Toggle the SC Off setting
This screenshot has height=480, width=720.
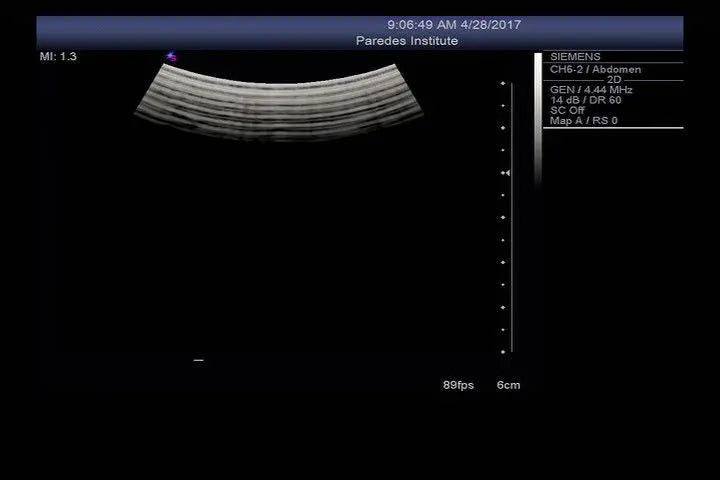567,110
